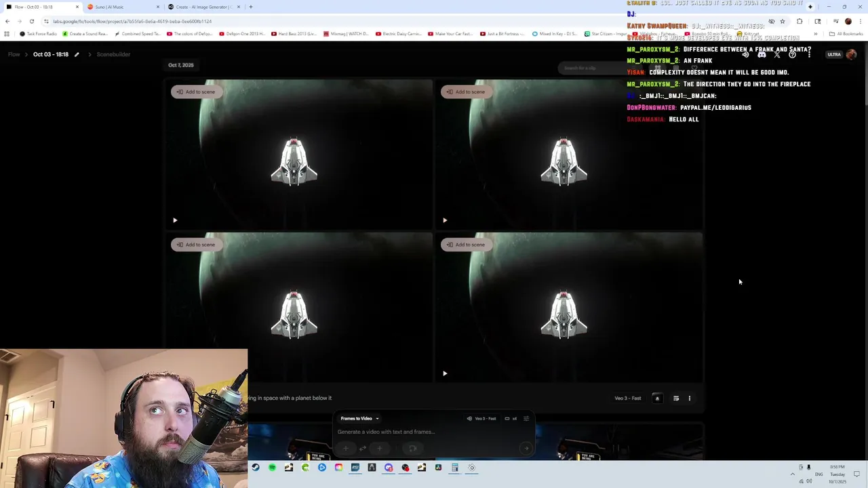Open generation settings sliders icon
The width and height of the screenshot is (868, 488).
(526, 418)
